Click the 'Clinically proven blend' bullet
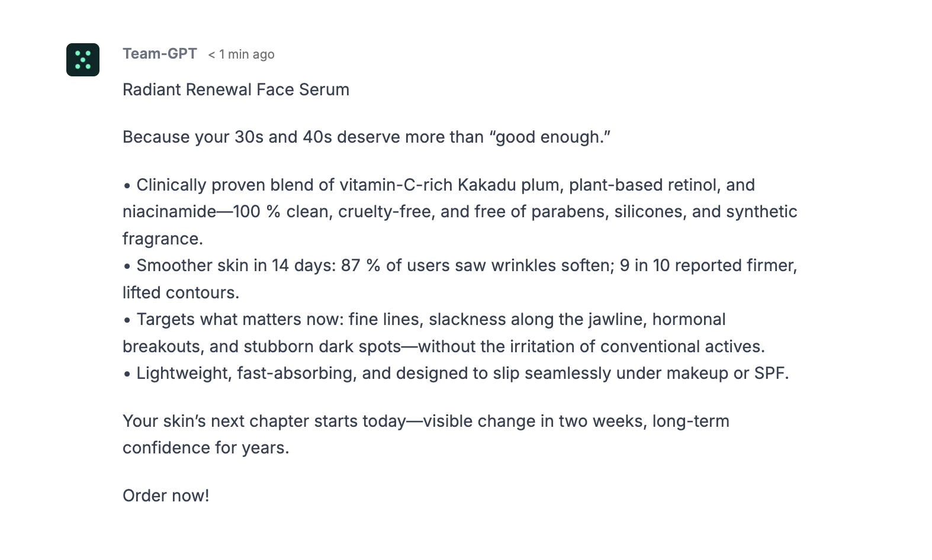Image resolution: width=932 pixels, height=560 pixels. click(460, 212)
